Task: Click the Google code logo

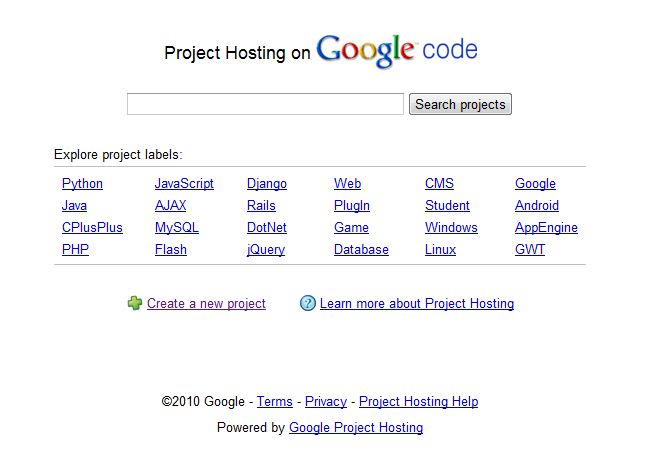Action: point(397,50)
